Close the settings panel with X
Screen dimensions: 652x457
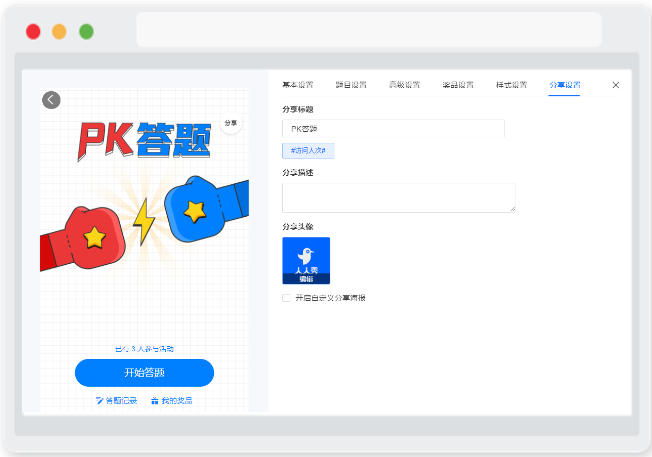point(616,85)
